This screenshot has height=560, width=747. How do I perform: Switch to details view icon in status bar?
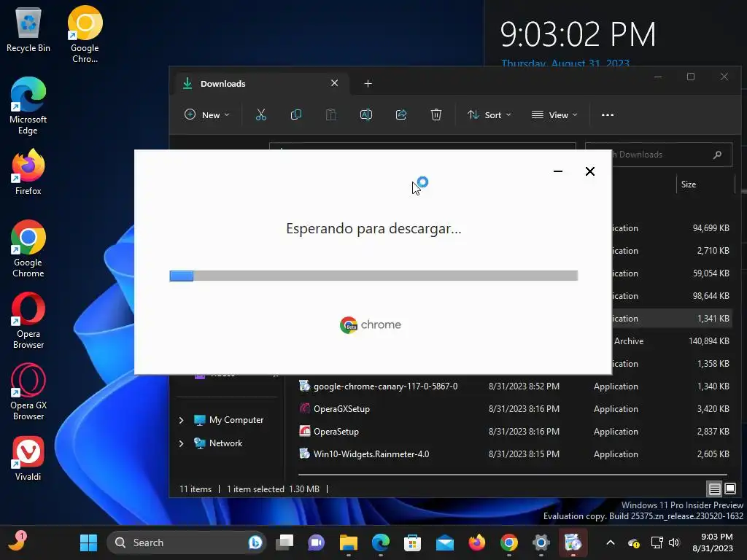[x=715, y=489]
